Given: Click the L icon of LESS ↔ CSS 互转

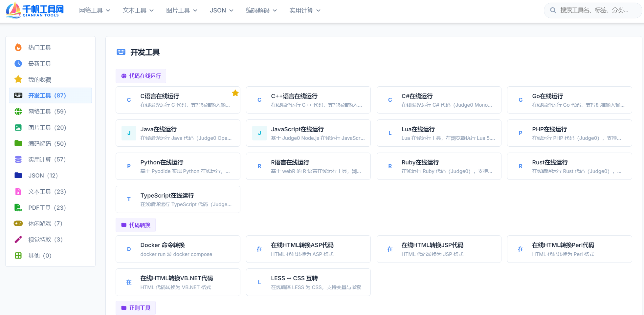Looking at the screenshot, I should (259, 282).
